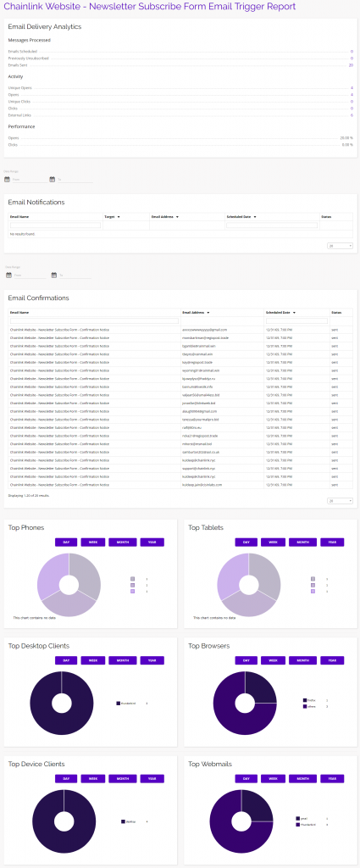Viewport: 360px width, 868px height.
Task: Select WEEK range for Top Tablets
Action: 274,542
